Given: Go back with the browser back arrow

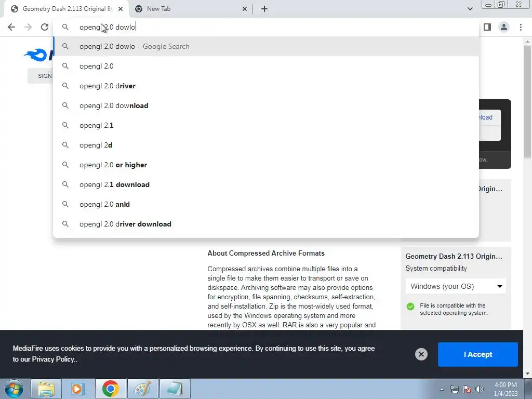Looking at the screenshot, I should [11, 27].
